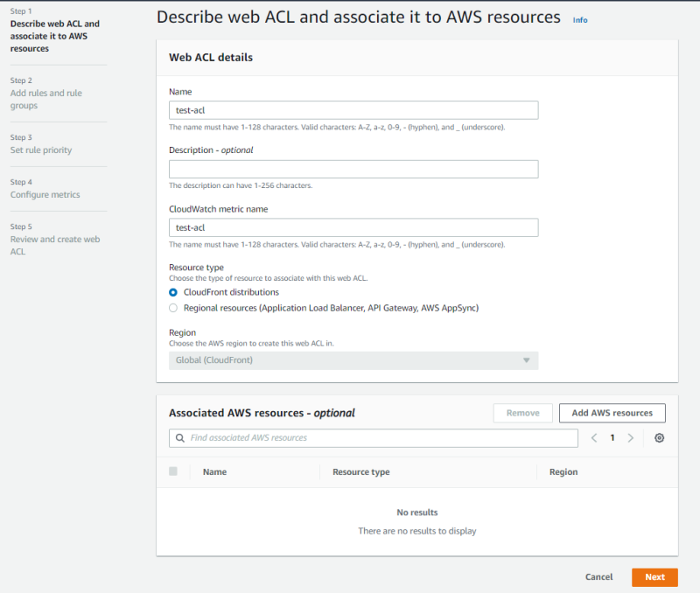Image resolution: width=700 pixels, height=593 pixels.
Task: Click the Name input field
Action: click(353, 110)
